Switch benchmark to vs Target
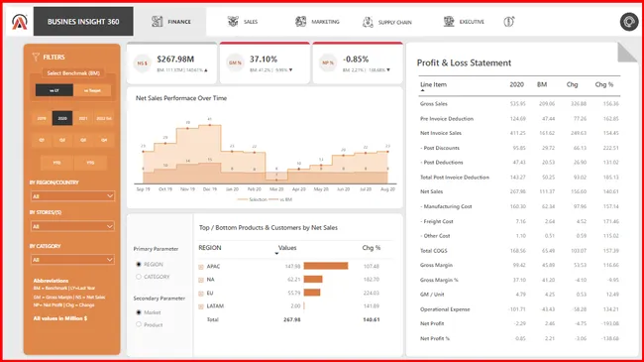The height and width of the screenshot is (362, 644). [92, 90]
